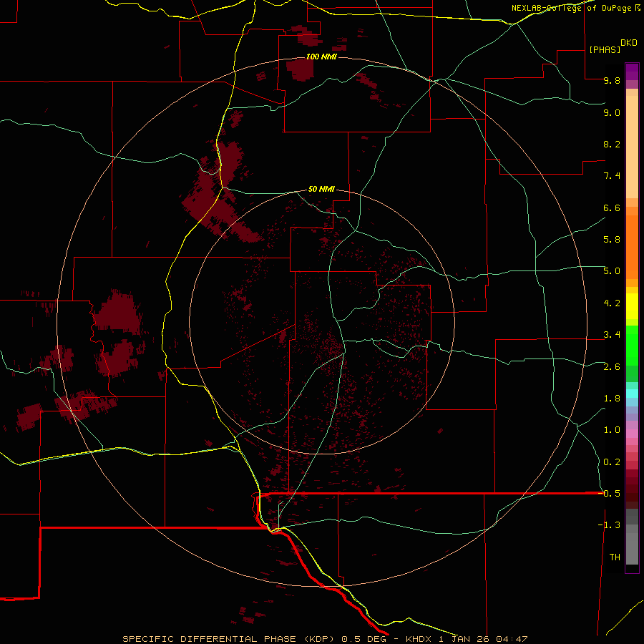
Task: Click the TH threshold label
Action: click(615, 557)
